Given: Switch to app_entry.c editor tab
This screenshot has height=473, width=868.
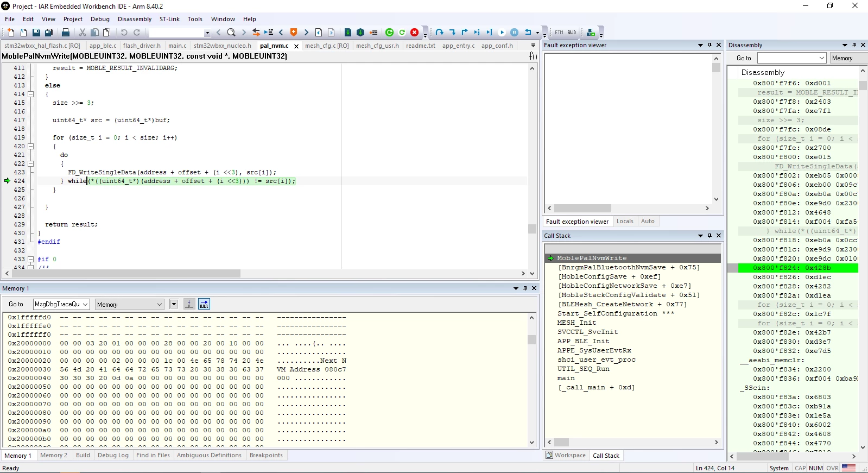Looking at the screenshot, I should (x=458, y=46).
